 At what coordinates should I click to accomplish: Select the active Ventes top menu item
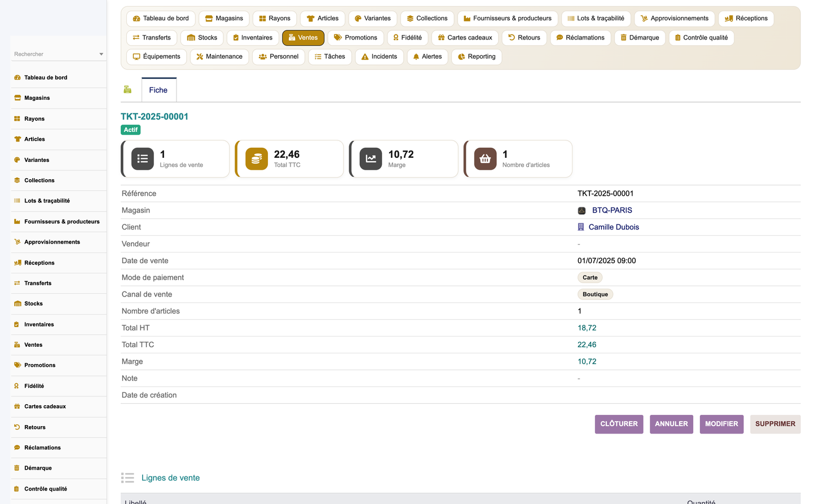pos(303,38)
